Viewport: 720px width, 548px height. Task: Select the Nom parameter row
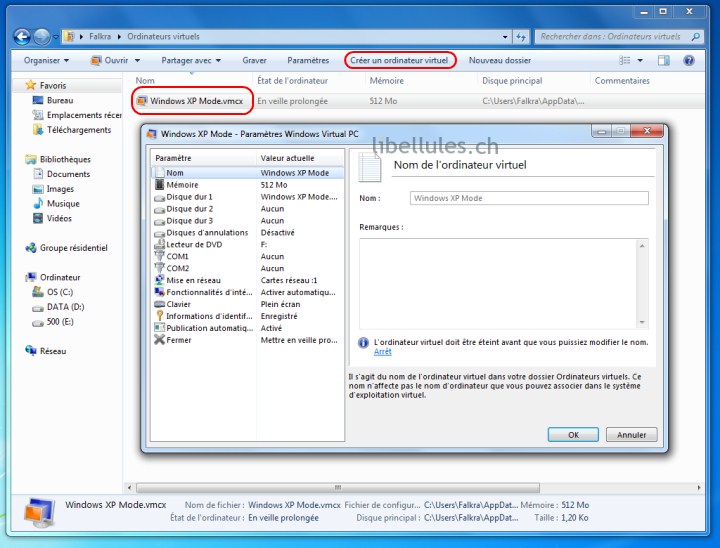[x=248, y=173]
